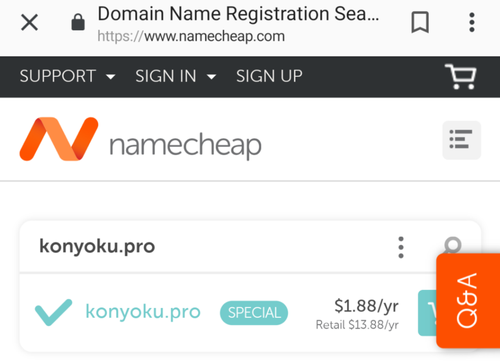Open the orange Q&A side tab
Screen dimensions: 500x361
[468, 301]
